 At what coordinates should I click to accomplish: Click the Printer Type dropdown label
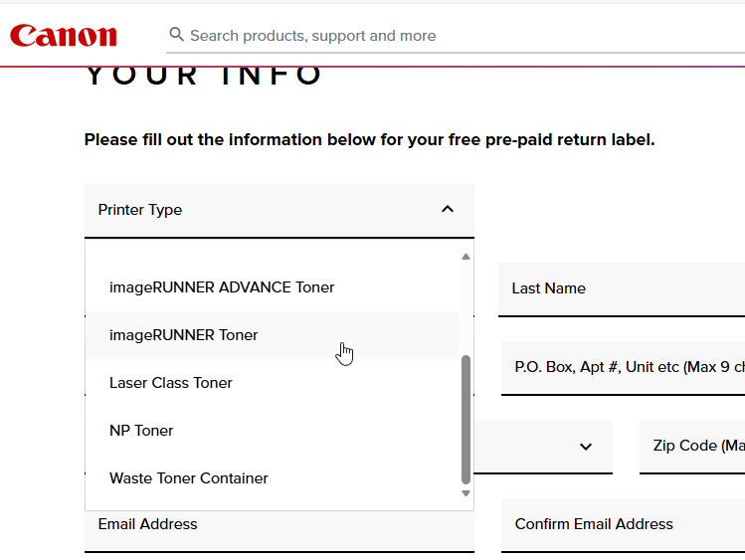(140, 210)
